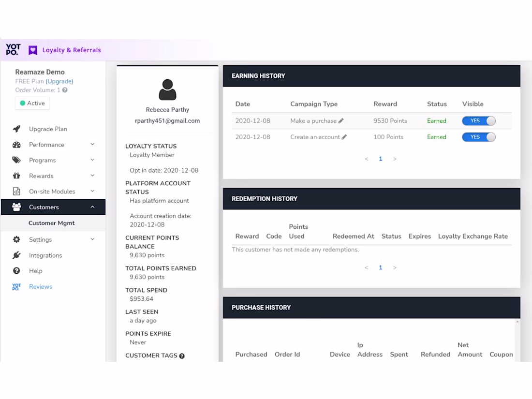Expand the On-site Modules chevron
This screenshot has height=399, width=532.
pyautogui.click(x=92, y=191)
